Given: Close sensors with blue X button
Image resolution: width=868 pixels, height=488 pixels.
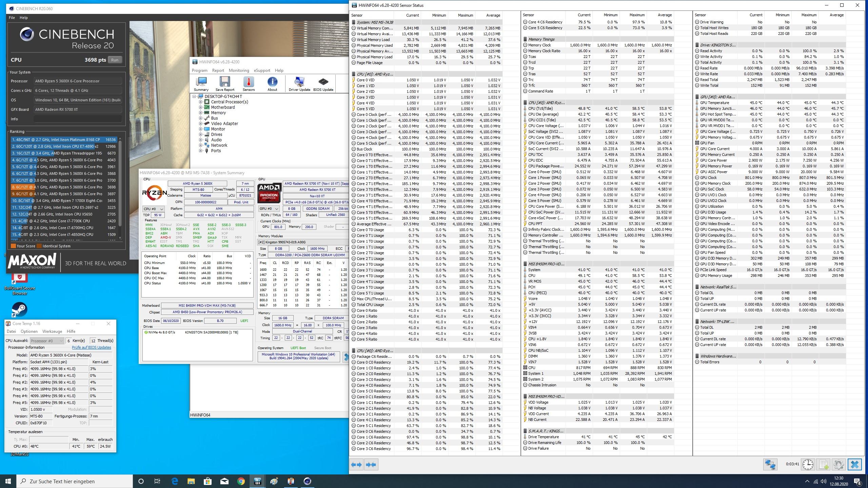Looking at the screenshot, I should pos(855,464).
